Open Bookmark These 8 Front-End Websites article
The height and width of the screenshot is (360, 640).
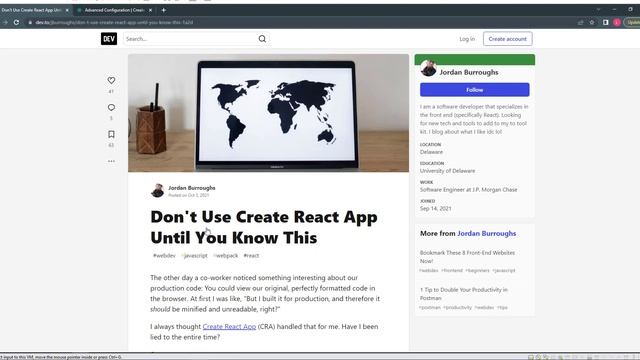467,257
